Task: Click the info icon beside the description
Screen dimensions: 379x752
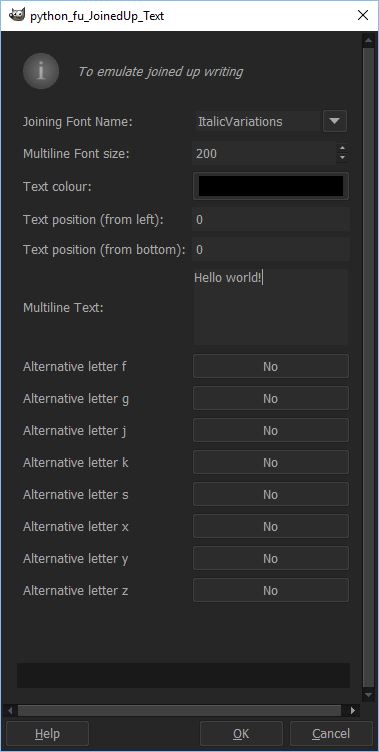Action: coord(41,71)
